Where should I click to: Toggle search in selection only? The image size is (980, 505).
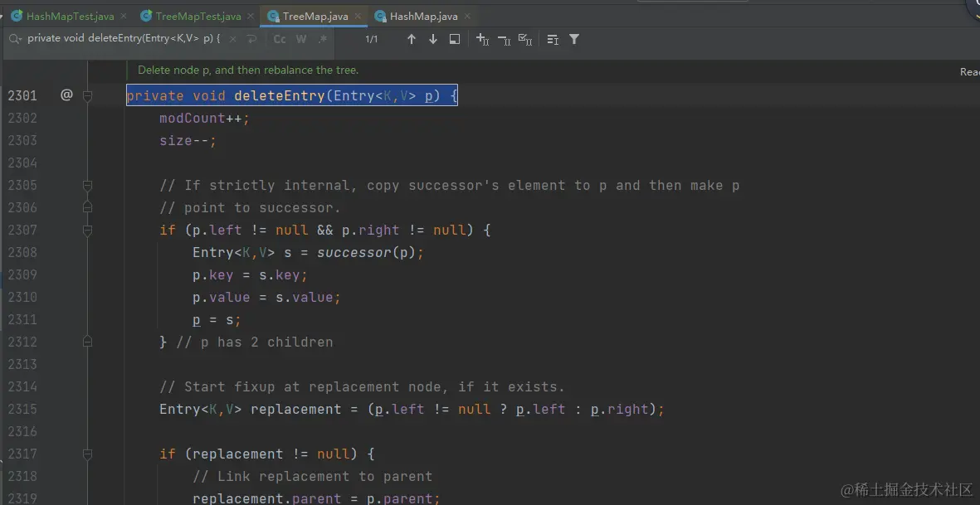pyautogui.click(x=553, y=39)
